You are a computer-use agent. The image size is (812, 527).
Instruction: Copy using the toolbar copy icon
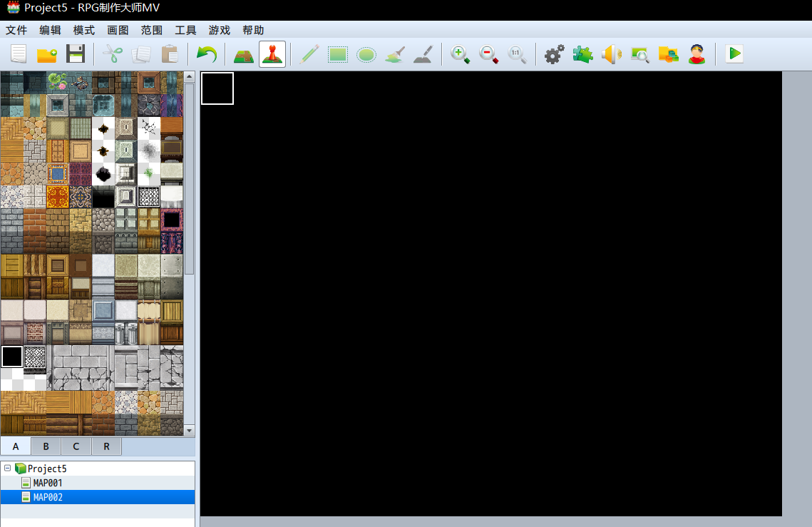[141, 54]
